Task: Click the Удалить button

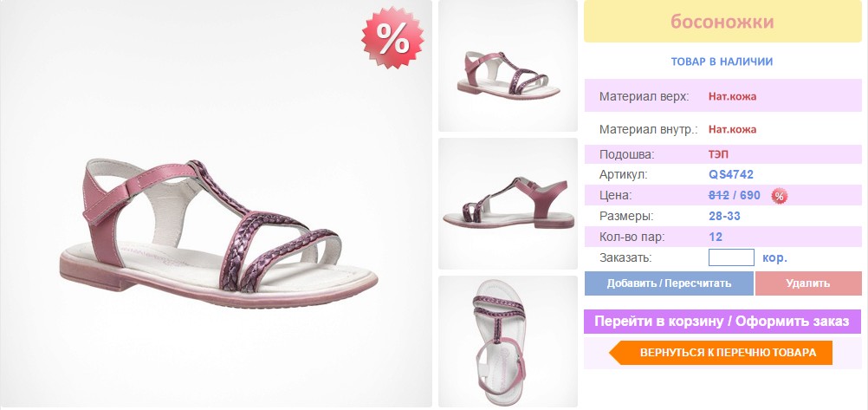Action: [x=808, y=283]
